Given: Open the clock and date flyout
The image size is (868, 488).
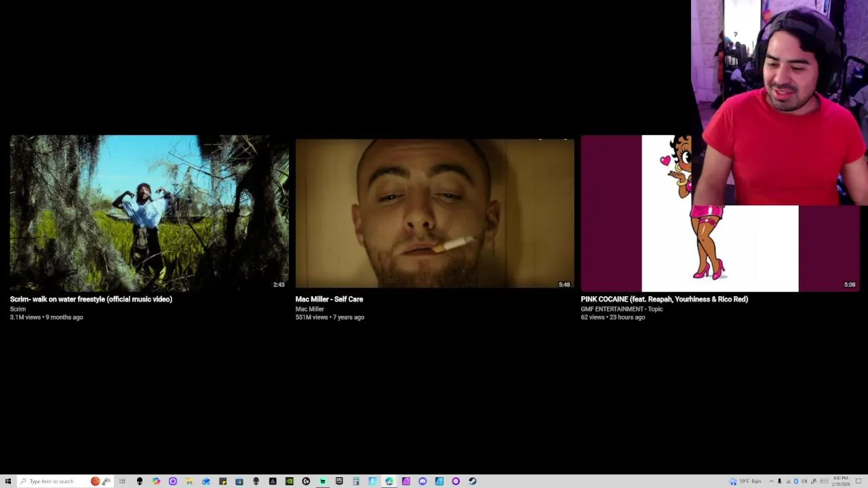Looking at the screenshot, I should (841, 481).
